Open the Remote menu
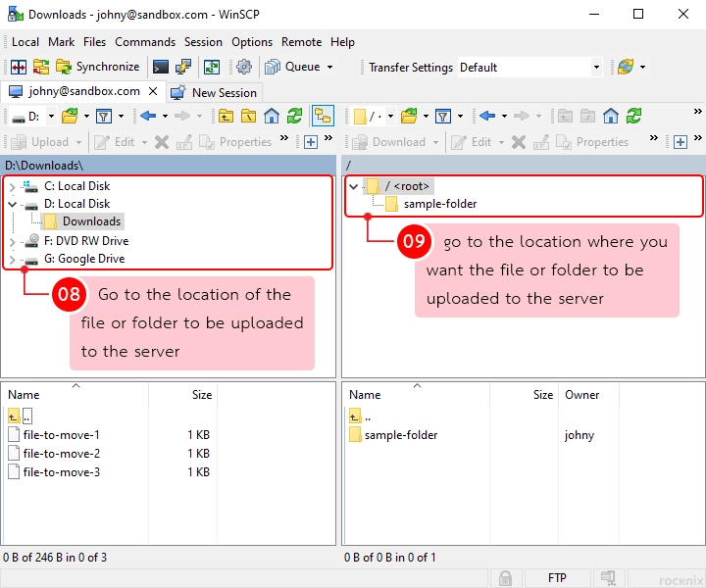Image resolution: width=706 pixels, height=588 pixels. [x=301, y=42]
